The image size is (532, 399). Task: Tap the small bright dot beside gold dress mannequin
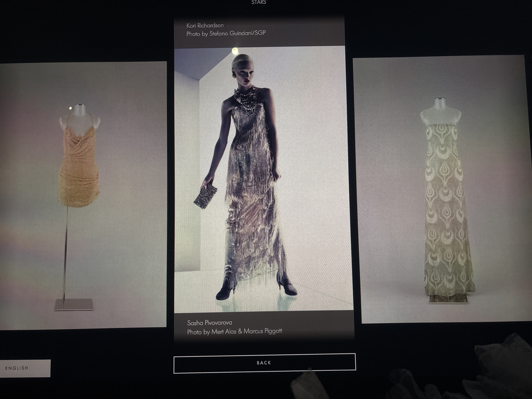pos(70,108)
